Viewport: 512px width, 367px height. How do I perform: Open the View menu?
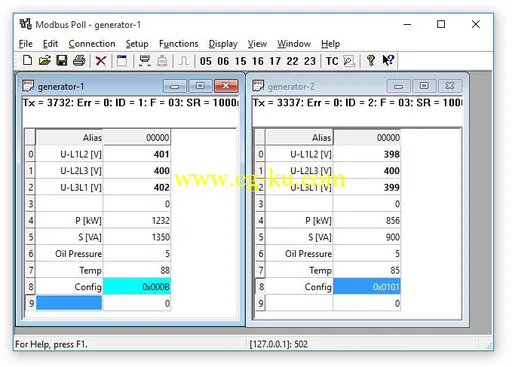click(x=257, y=44)
